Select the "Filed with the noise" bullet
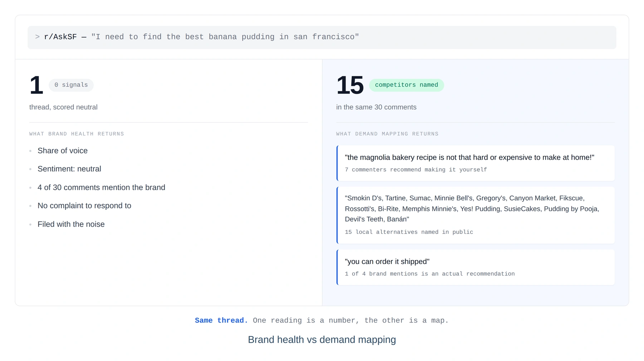644x361 pixels. pos(71,224)
